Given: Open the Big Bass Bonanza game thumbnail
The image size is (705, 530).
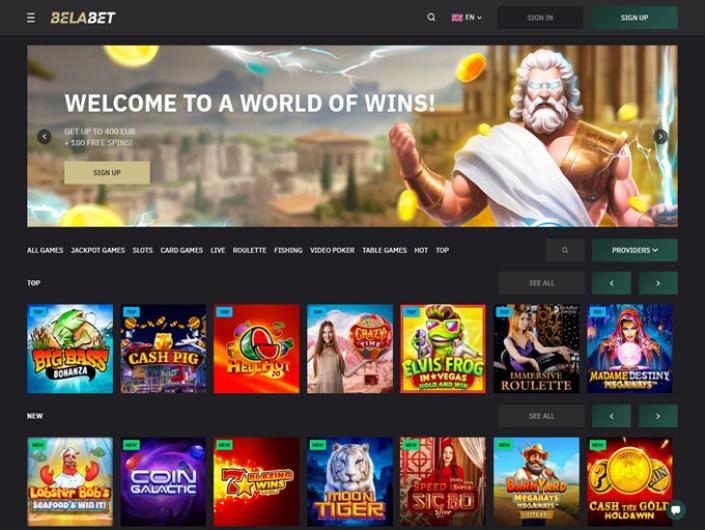Looking at the screenshot, I should (x=70, y=349).
